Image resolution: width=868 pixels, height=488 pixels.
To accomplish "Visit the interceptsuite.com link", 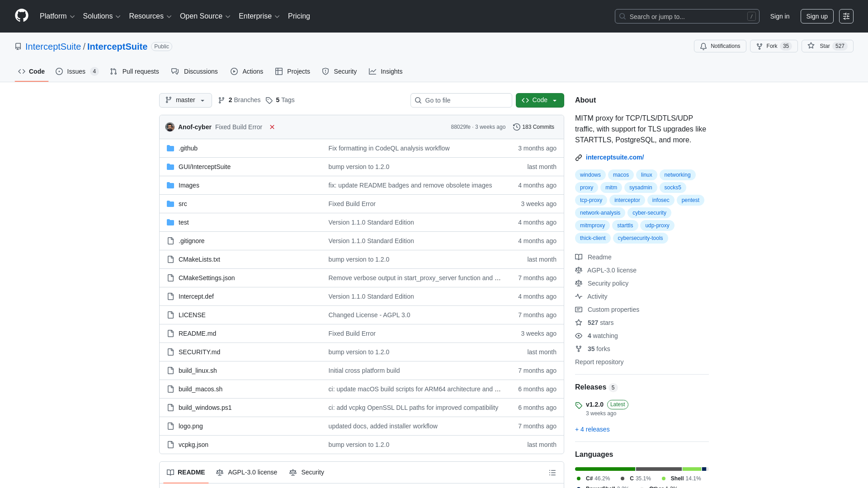I will tap(615, 157).
